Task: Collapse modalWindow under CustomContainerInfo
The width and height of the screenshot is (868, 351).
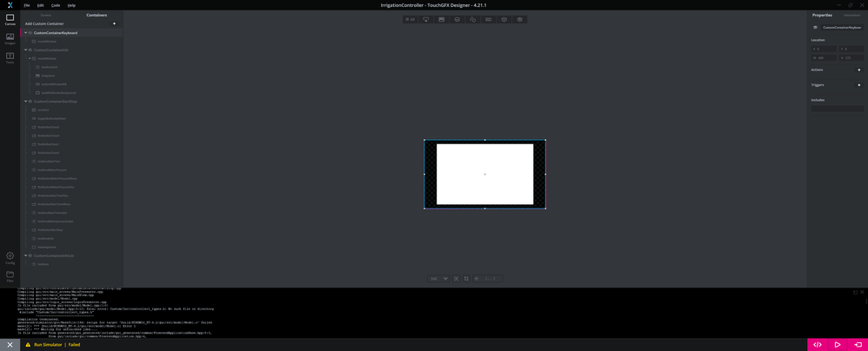Action: tap(30, 58)
